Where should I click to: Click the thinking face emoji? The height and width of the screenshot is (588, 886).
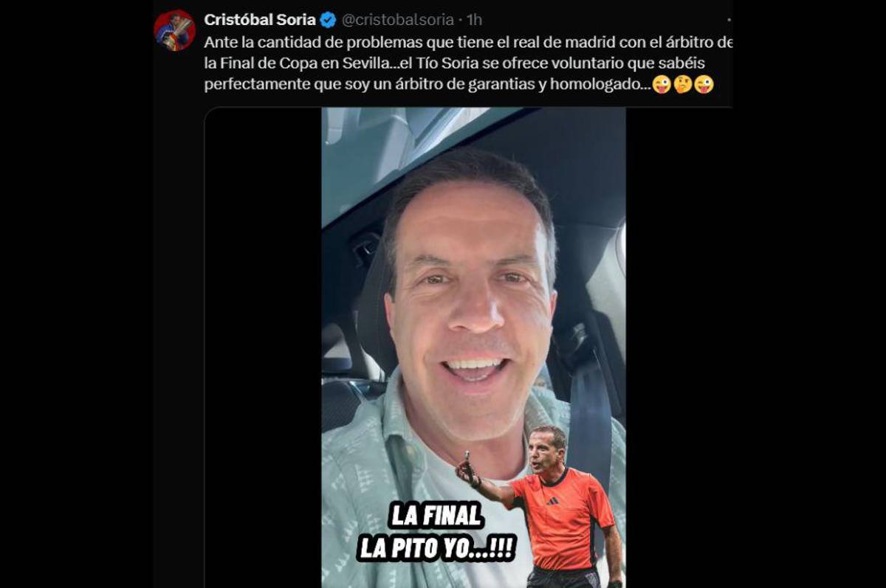pyautogui.click(x=682, y=85)
